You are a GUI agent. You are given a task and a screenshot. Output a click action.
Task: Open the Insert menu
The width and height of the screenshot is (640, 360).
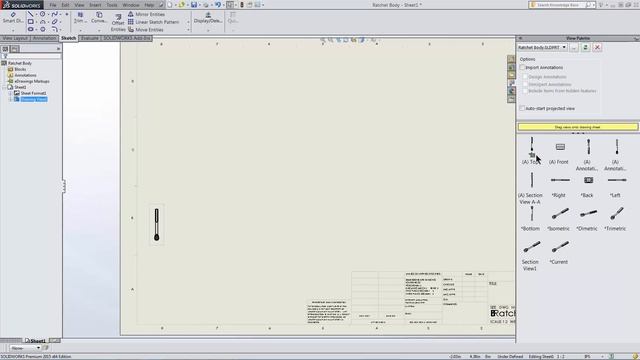pyautogui.click(x=95, y=5)
